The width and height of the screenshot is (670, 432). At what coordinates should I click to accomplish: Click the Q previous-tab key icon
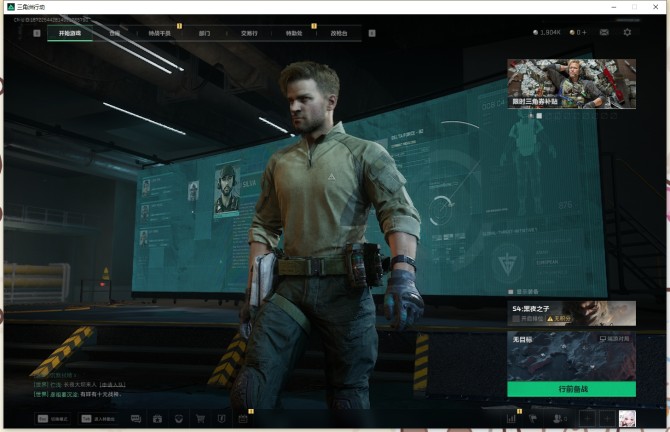(37, 33)
